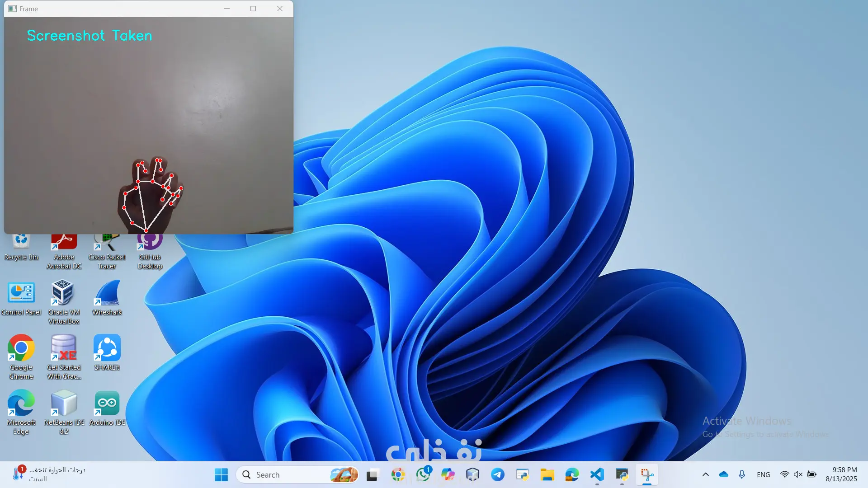Open Telegram from the taskbar
This screenshot has width=868, height=488.
[498, 475]
